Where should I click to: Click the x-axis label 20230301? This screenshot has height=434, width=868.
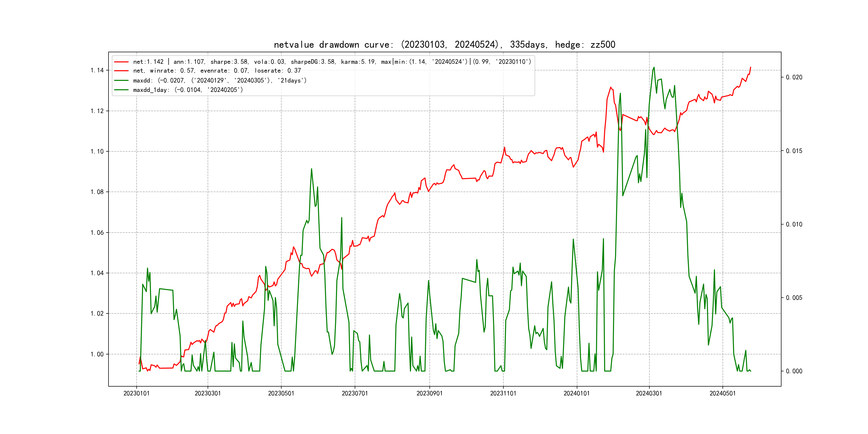pyautogui.click(x=208, y=393)
